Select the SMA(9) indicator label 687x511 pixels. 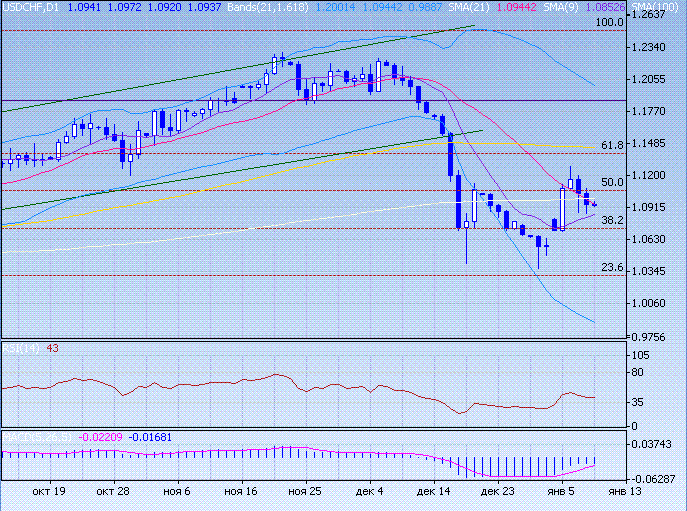click(x=567, y=6)
